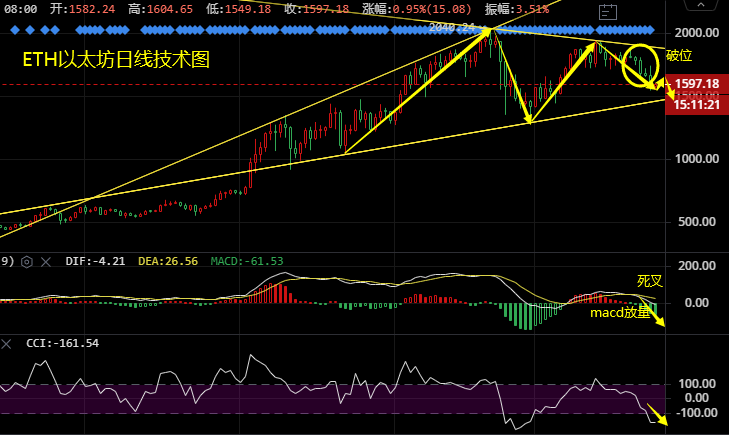Click the 100.00 CCI axis label
This screenshot has width=729, height=435.
tap(696, 384)
